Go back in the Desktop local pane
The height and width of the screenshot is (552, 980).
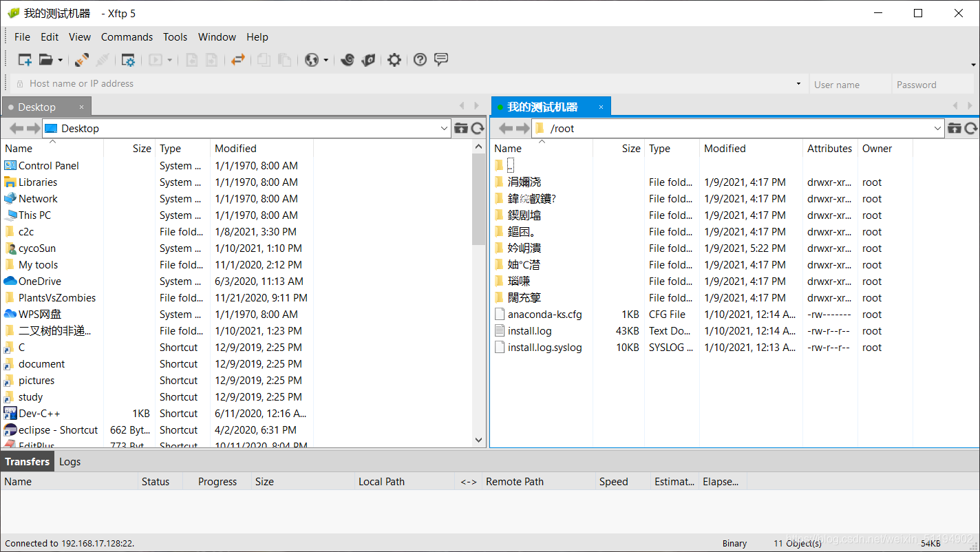click(17, 128)
